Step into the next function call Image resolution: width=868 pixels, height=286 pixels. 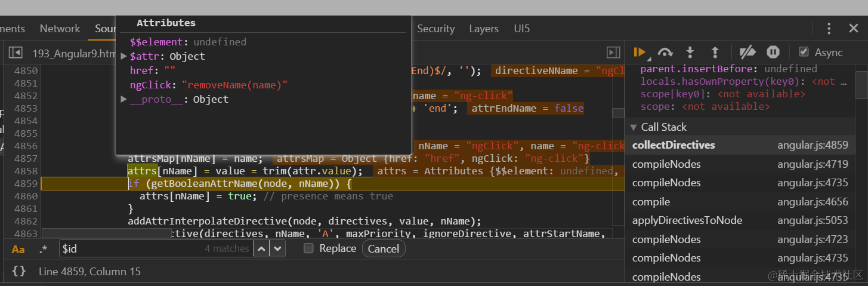pos(690,53)
